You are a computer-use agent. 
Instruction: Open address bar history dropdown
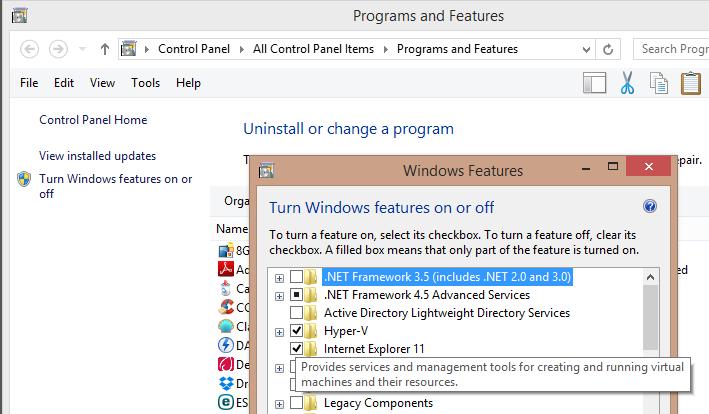click(586, 49)
